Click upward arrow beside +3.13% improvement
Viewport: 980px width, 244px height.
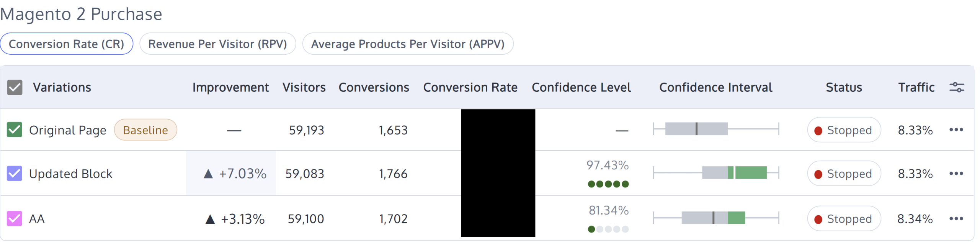tap(210, 219)
